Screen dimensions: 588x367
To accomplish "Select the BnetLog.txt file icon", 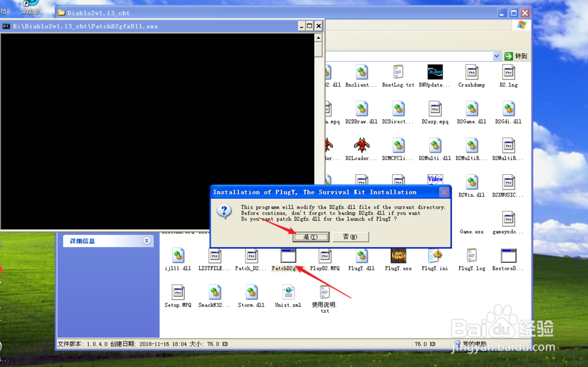I will [398, 72].
